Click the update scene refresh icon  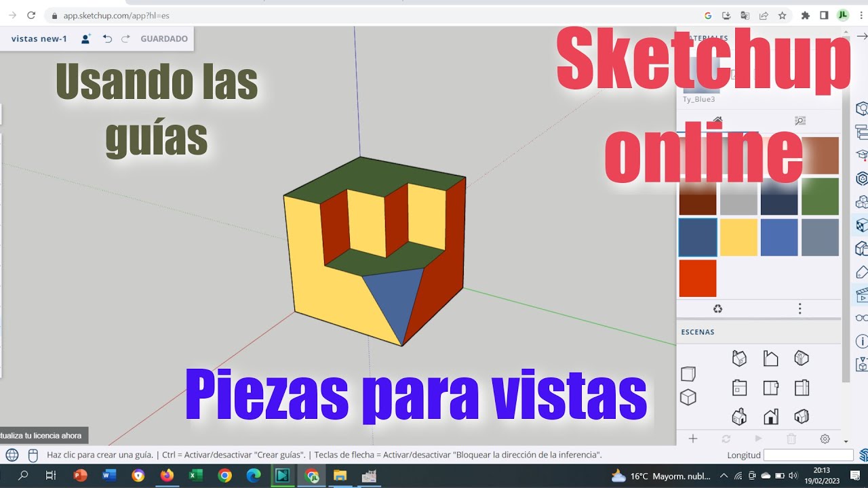click(726, 439)
